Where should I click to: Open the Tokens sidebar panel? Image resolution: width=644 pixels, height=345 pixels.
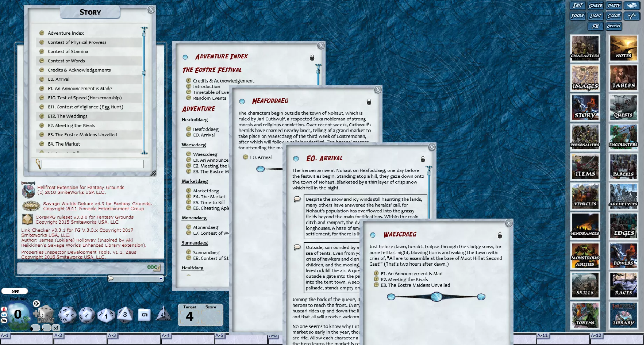tap(585, 316)
